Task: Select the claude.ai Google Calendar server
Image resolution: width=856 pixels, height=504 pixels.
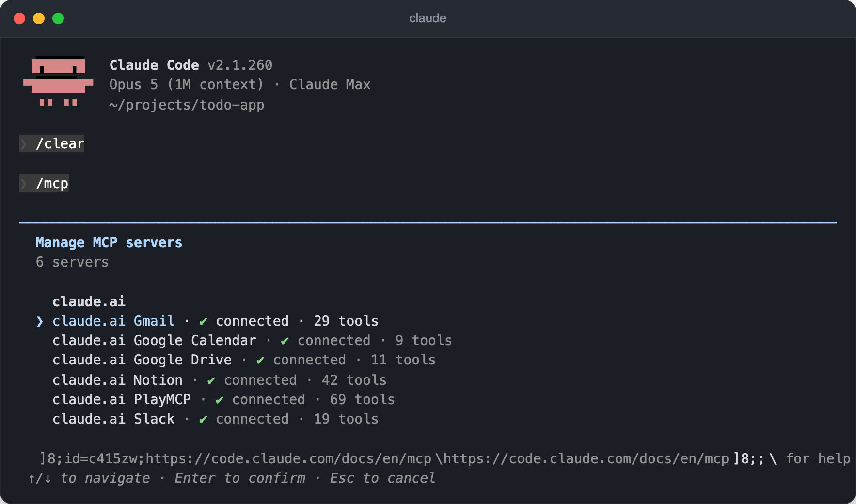Action: 252,341
